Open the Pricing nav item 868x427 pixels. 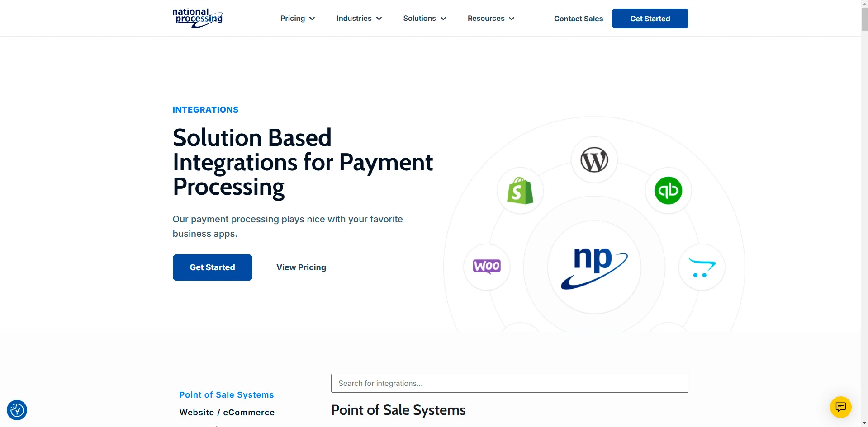[293, 18]
